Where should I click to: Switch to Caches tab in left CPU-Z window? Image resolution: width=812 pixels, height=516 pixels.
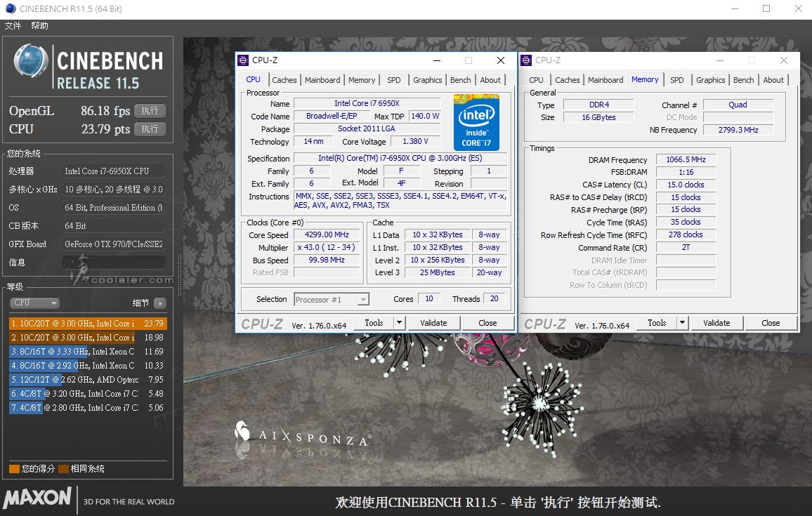tap(284, 80)
